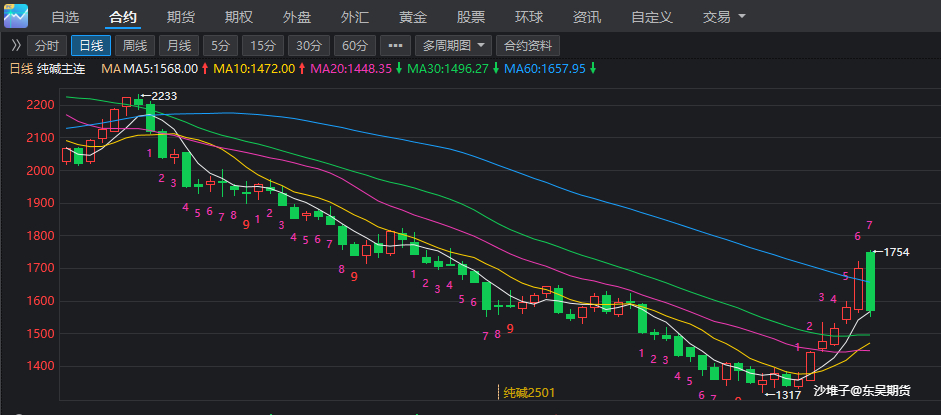This screenshot has width=941, height=415.
Task: Click the 1600 price axis label
Action: click(x=40, y=301)
